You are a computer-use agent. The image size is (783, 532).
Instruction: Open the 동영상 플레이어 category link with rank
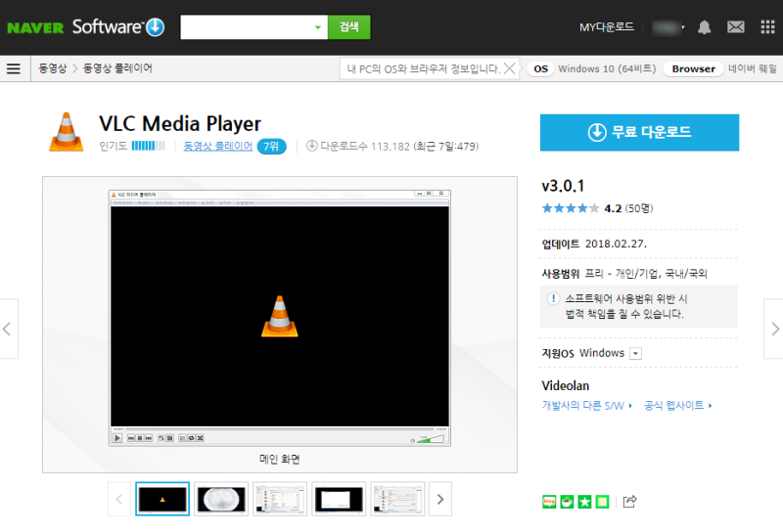pos(217,146)
